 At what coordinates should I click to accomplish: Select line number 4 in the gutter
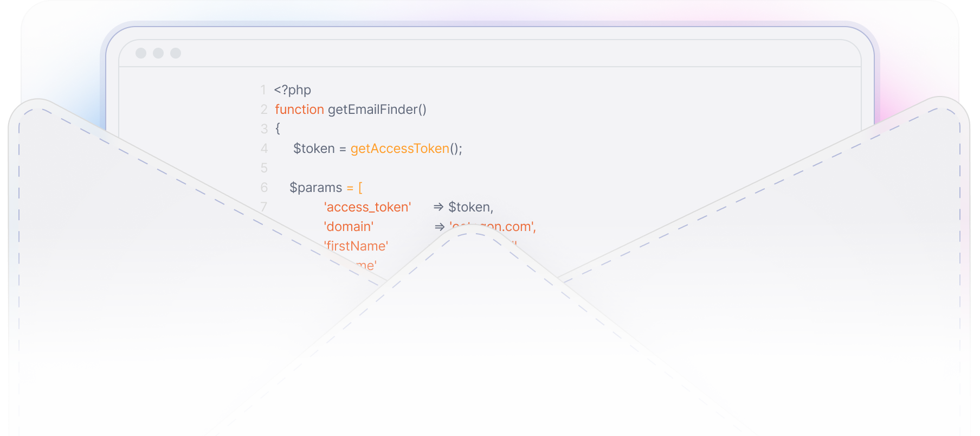(x=264, y=149)
